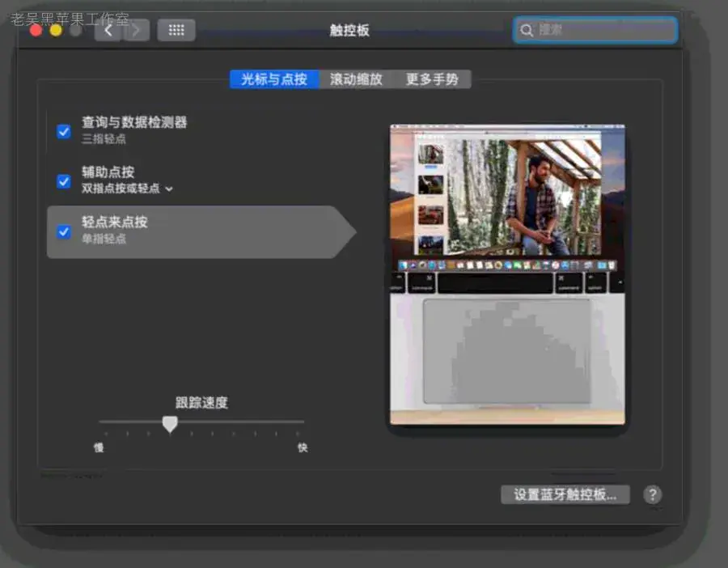Screen dimensions: 728x568
Task: Minimize window with yellow button
Action: [56, 31]
